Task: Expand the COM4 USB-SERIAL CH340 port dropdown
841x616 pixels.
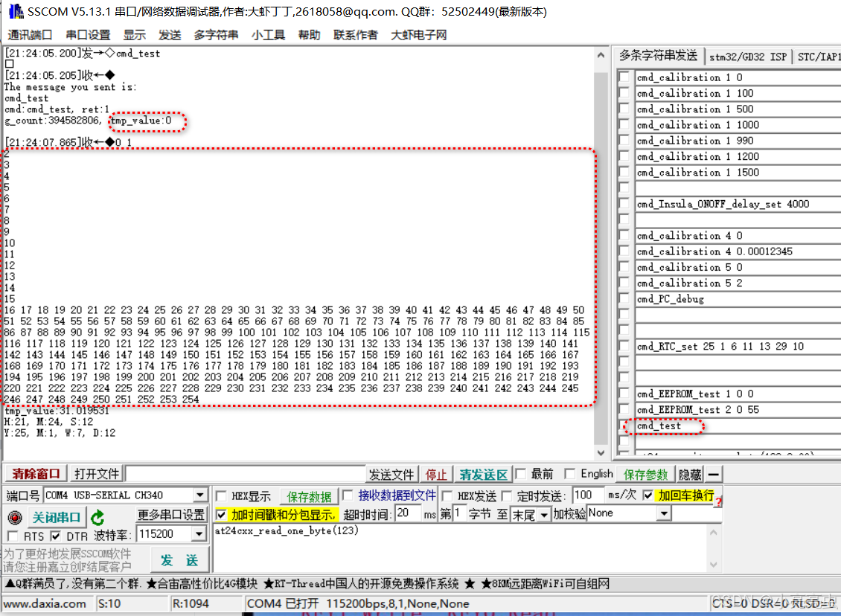Action: click(x=200, y=495)
